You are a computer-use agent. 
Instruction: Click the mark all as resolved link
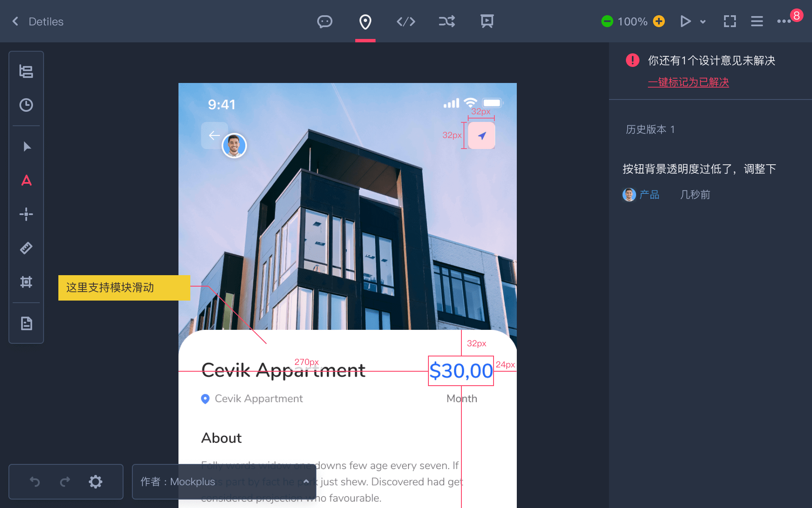pyautogui.click(x=689, y=82)
